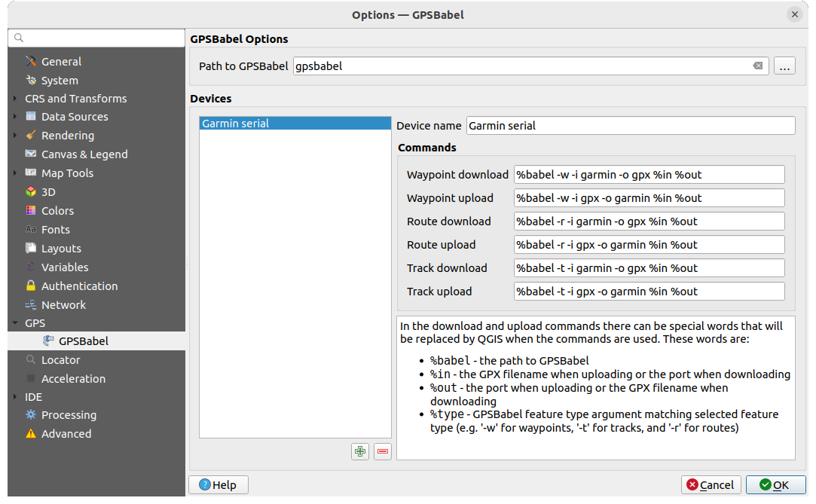Click the Device name text field
This screenshot has width=816, height=504.
[630, 126]
